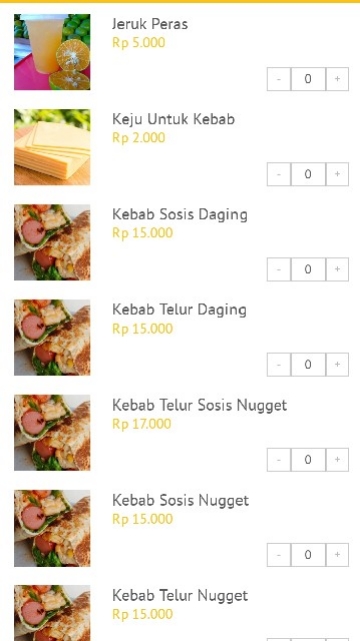
Task: Decrease Kebab Sosis Nugget quantity
Action: coord(279,555)
